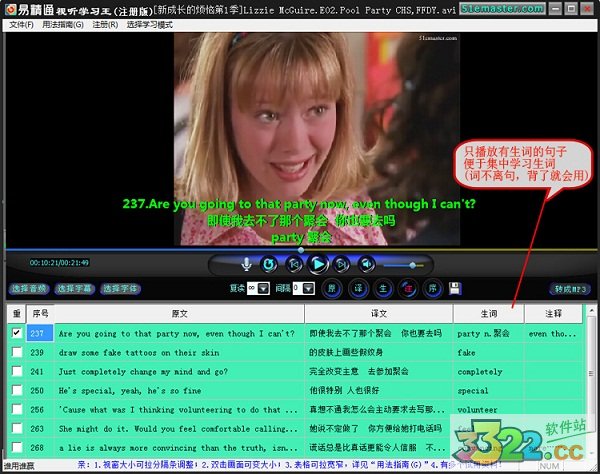Click the video picture area
The width and height of the screenshot is (600, 474).
(317, 139)
